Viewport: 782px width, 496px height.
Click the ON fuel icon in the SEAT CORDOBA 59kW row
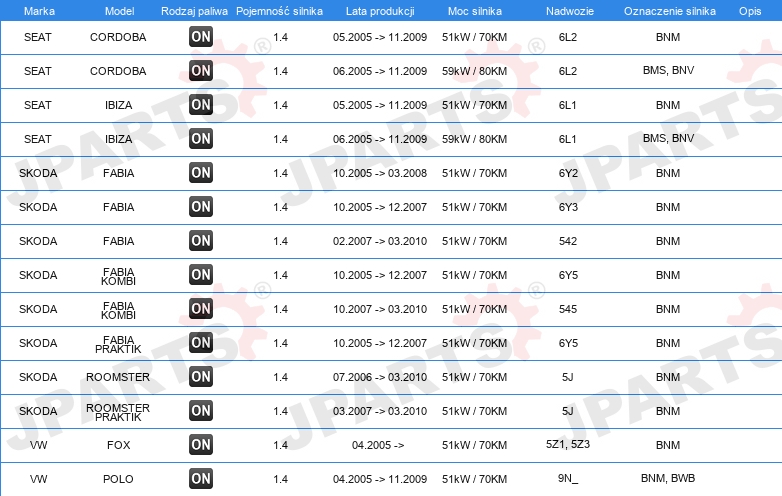point(201,70)
